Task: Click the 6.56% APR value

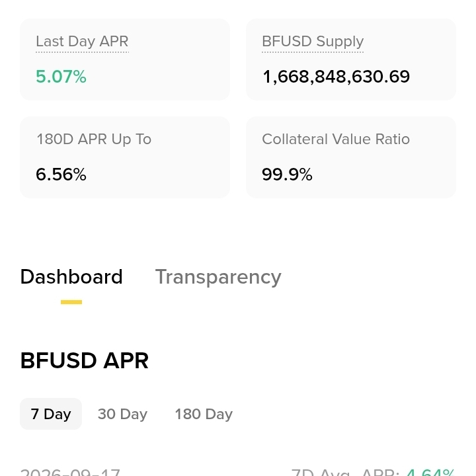Action: (x=61, y=175)
